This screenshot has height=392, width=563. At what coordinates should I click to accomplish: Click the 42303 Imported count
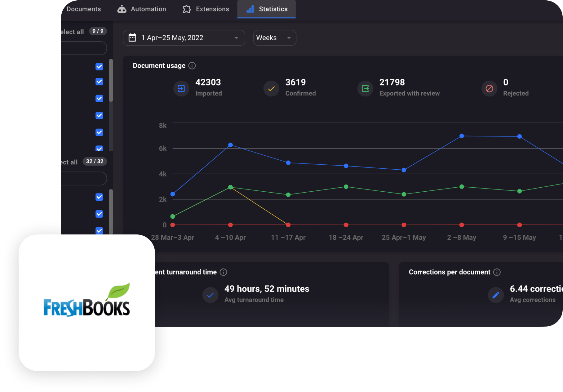point(208,82)
